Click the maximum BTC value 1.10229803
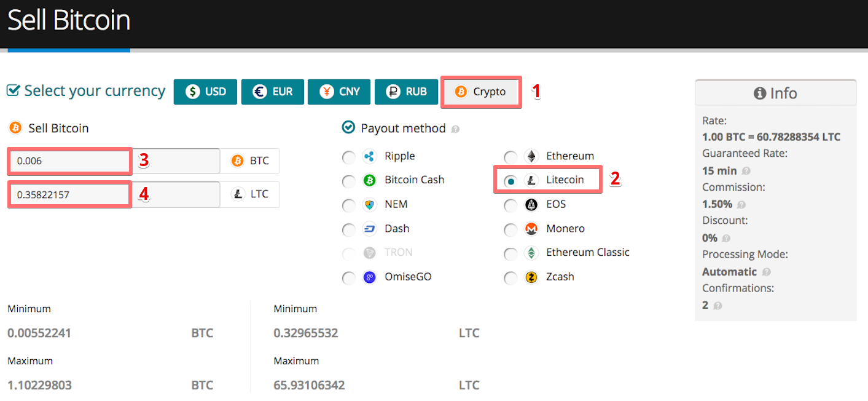The image size is (868, 401). [x=39, y=386]
